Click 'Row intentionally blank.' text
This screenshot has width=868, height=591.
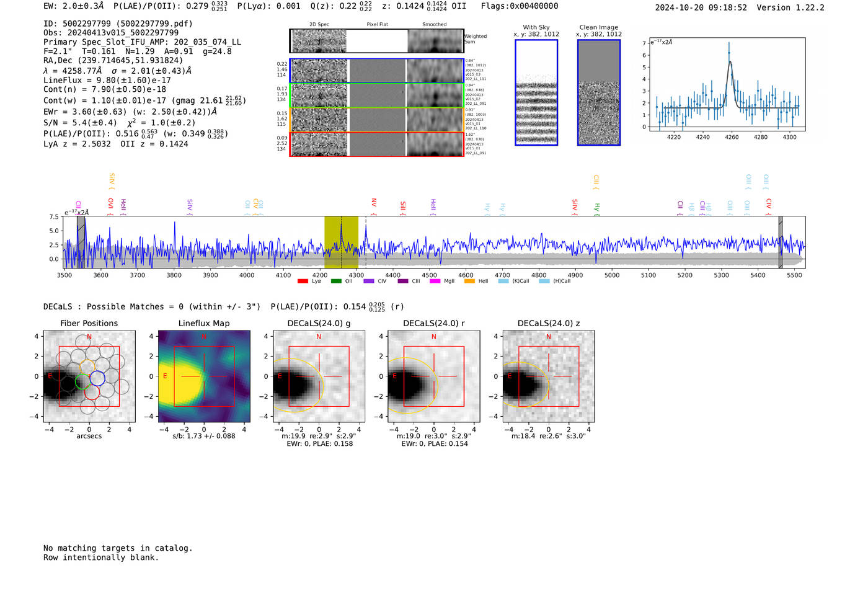click(x=101, y=558)
